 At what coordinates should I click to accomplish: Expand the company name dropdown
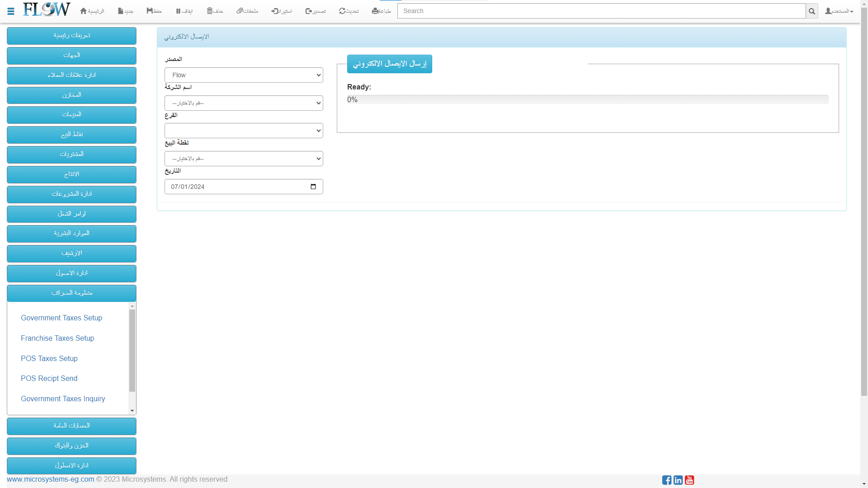tap(244, 103)
